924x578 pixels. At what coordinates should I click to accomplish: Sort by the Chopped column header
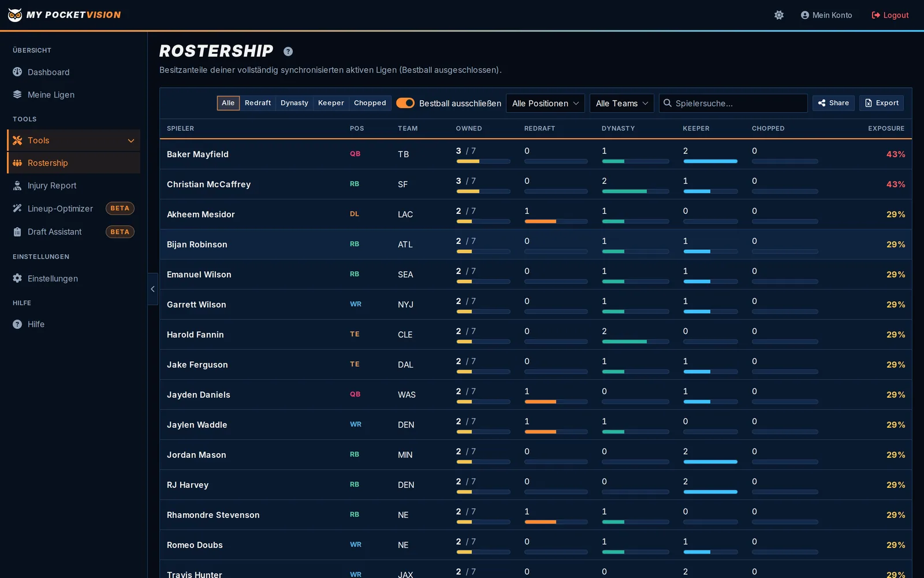tap(768, 128)
